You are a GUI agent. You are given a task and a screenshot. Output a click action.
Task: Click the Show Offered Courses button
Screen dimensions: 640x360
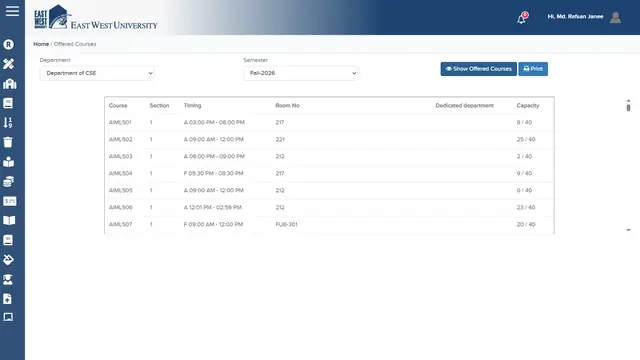pyautogui.click(x=478, y=69)
